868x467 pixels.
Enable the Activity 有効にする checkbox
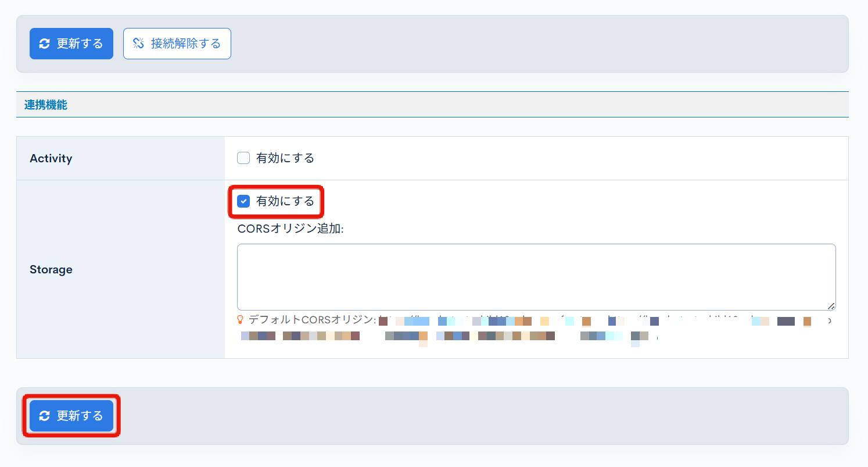tap(243, 158)
